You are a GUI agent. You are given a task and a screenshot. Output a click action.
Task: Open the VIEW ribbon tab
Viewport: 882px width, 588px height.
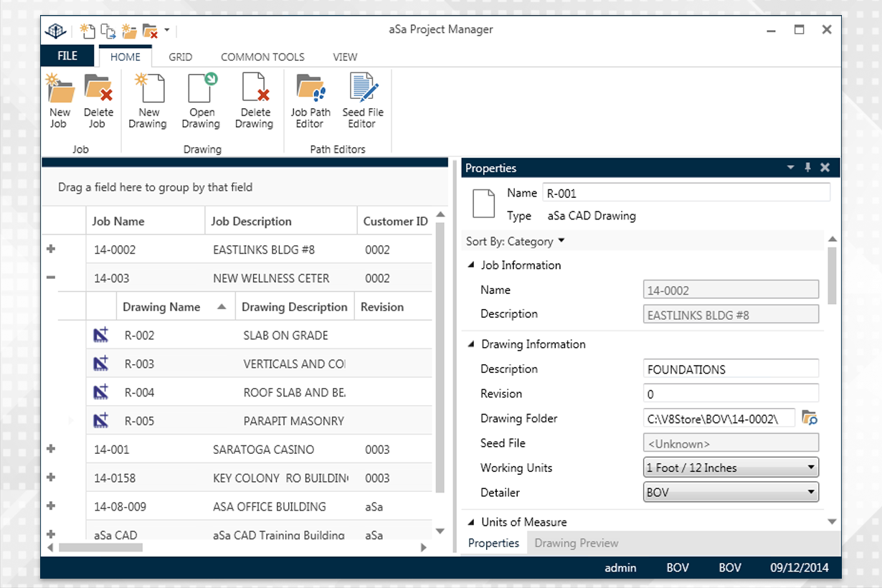coord(345,57)
